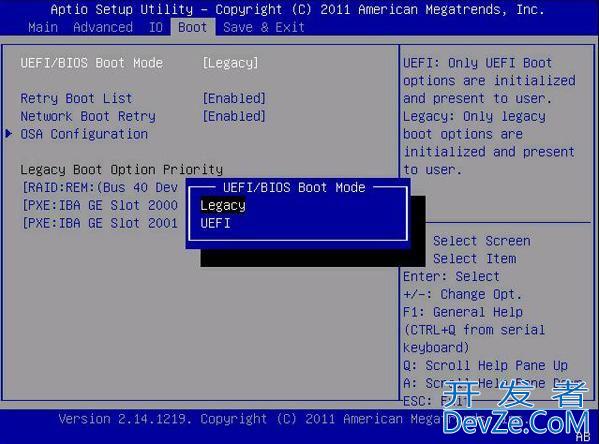The width and height of the screenshot is (599, 444).
Task: Select the RAID:REM boot option entry
Action: 100,188
